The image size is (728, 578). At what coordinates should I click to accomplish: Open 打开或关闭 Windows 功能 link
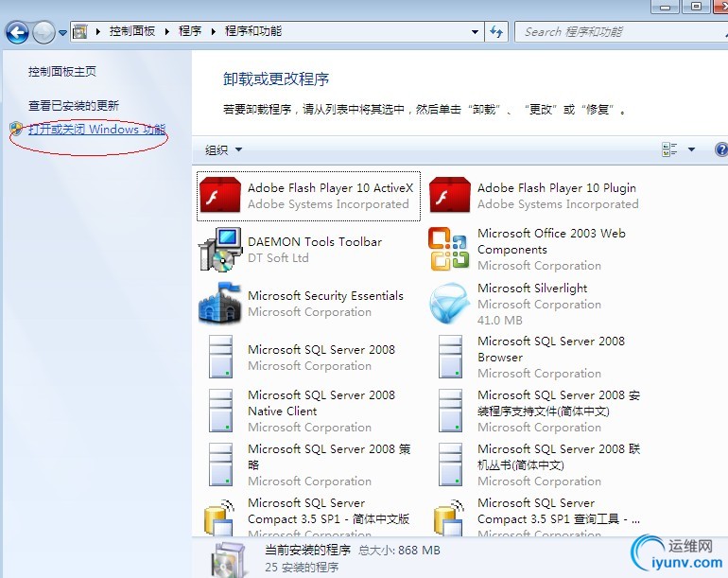coord(96,130)
